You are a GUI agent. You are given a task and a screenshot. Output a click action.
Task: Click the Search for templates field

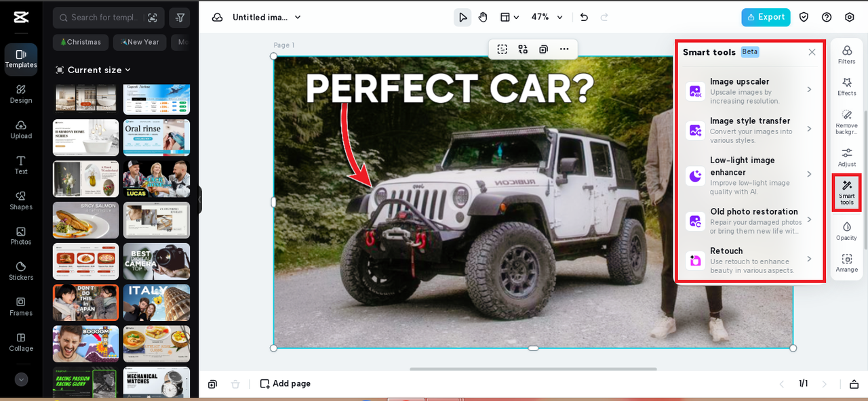[x=102, y=18]
